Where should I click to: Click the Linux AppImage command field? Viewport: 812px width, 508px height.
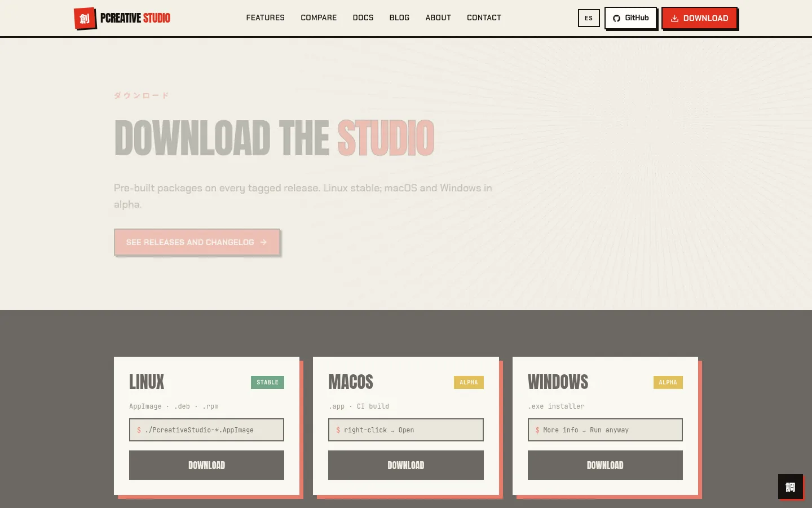point(206,430)
